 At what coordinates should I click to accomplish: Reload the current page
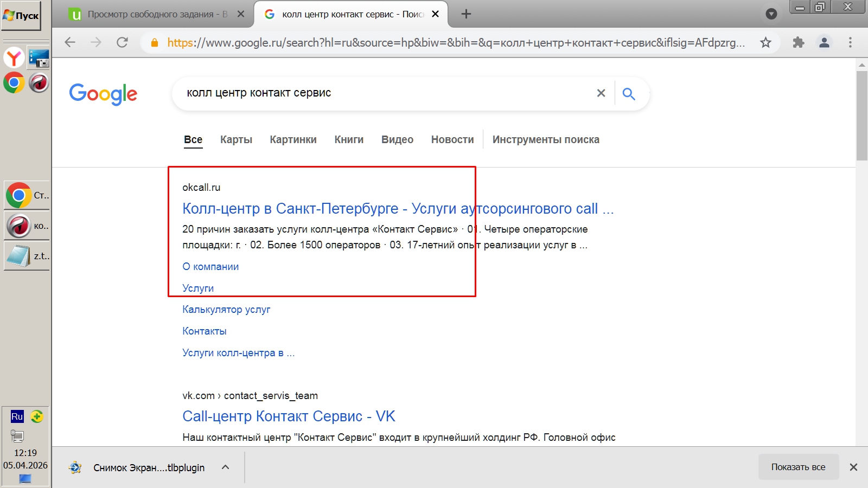pos(123,42)
